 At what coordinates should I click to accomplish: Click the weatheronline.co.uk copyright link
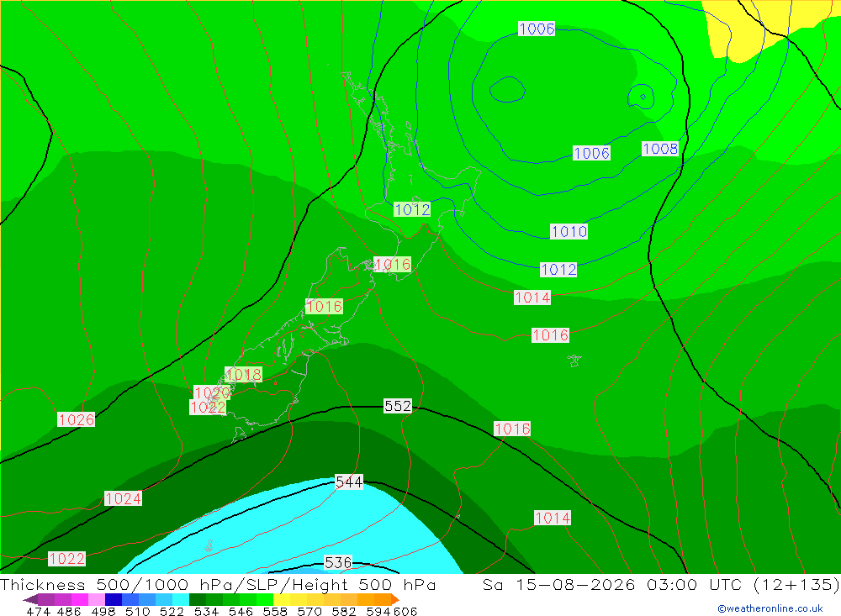click(x=770, y=608)
